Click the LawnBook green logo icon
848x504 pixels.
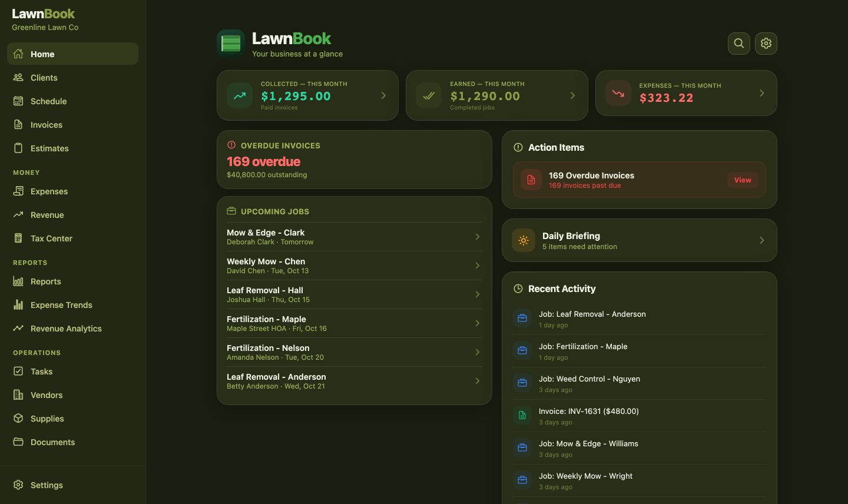coord(231,44)
